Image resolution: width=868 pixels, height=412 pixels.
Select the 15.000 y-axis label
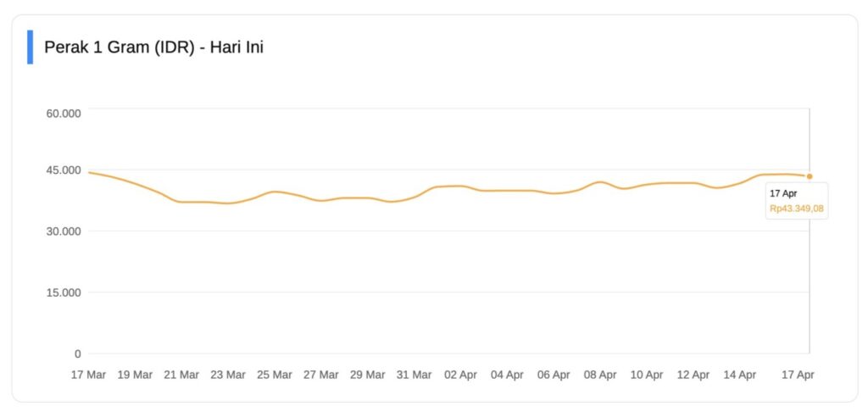(x=64, y=292)
